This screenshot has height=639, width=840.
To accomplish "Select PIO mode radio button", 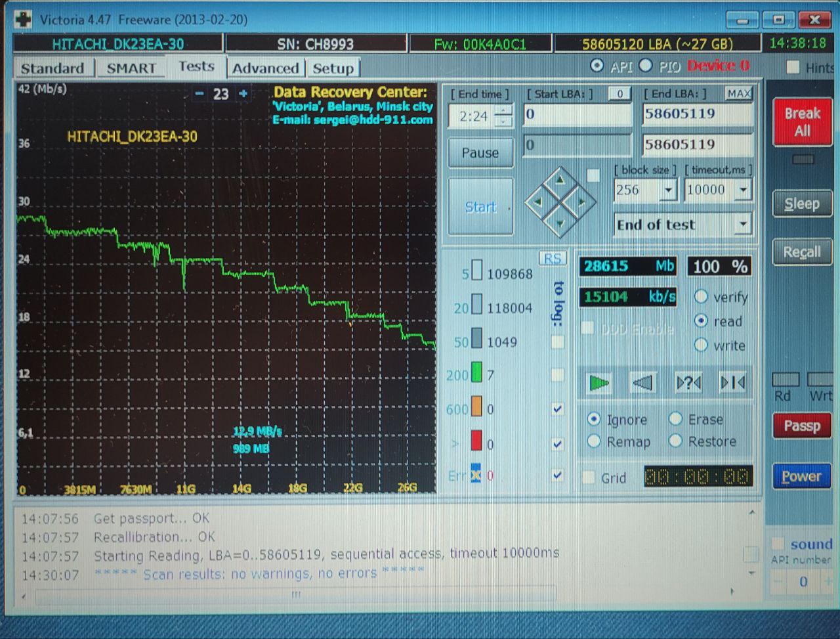I will coord(646,65).
